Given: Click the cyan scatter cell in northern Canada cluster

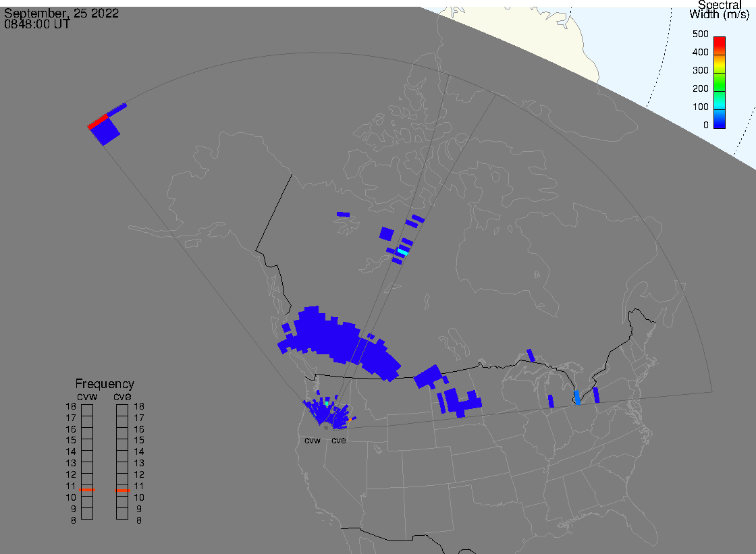Looking at the screenshot, I should tap(402, 252).
